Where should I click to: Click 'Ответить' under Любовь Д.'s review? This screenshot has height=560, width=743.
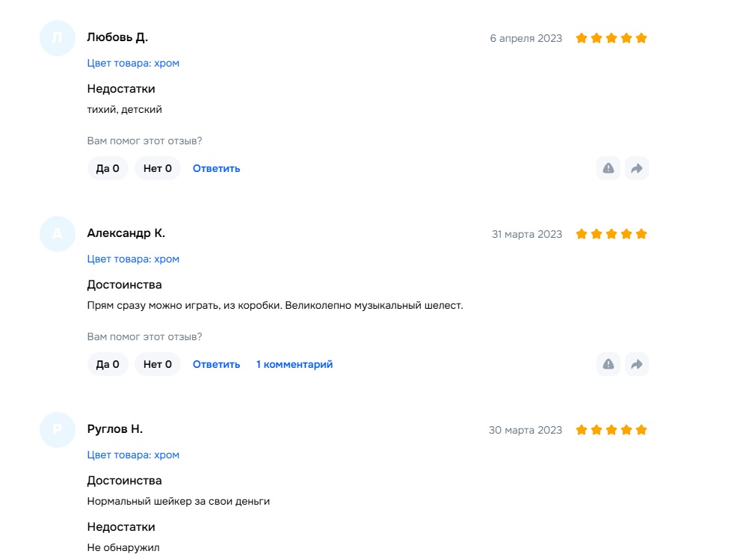tap(216, 168)
